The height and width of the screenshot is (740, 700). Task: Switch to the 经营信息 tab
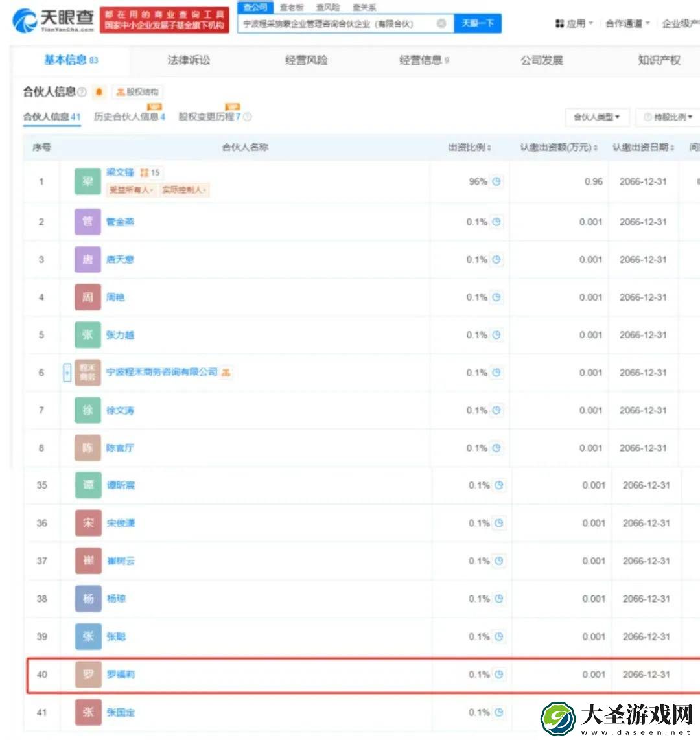click(x=424, y=60)
